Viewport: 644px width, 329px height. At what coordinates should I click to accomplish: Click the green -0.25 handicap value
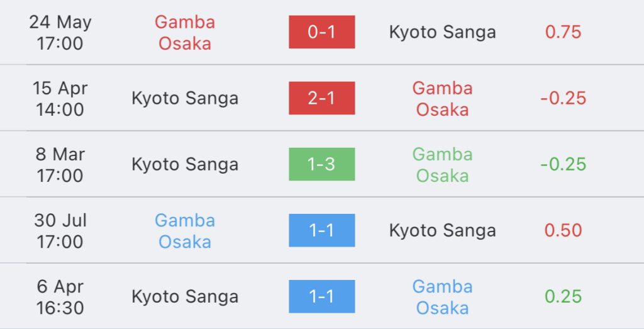click(563, 164)
